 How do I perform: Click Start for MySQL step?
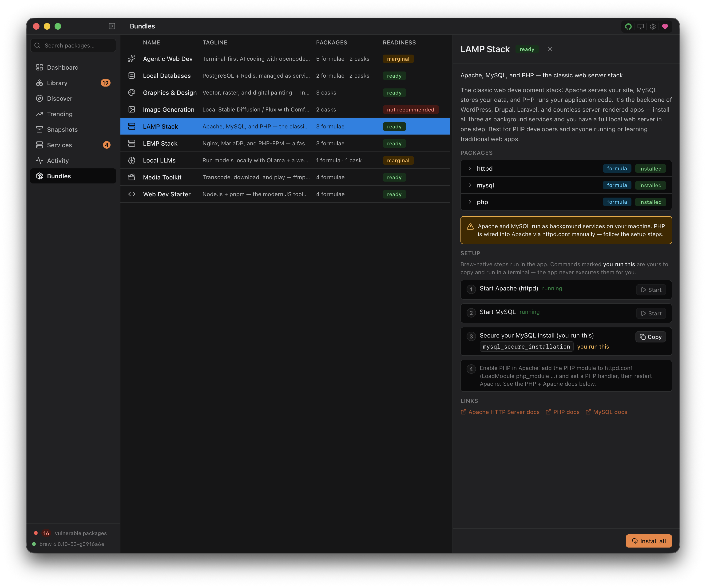point(651,313)
